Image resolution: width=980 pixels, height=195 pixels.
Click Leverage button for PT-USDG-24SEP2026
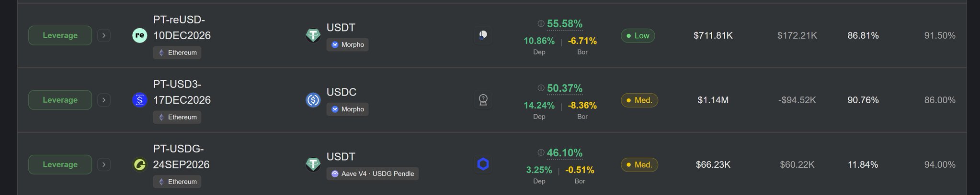[60, 164]
